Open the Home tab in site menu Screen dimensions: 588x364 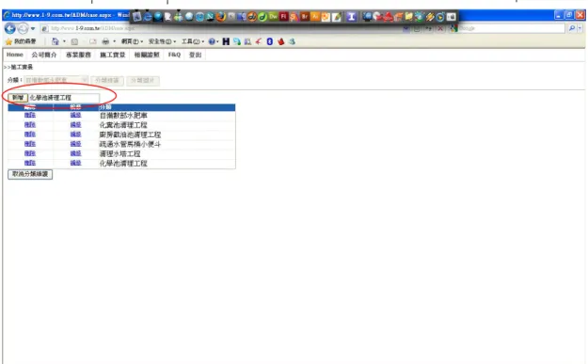pyautogui.click(x=15, y=55)
